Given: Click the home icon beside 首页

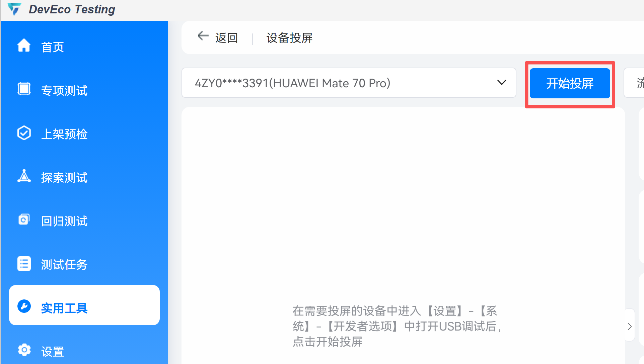Looking at the screenshot, I should (x=24, y=45).
